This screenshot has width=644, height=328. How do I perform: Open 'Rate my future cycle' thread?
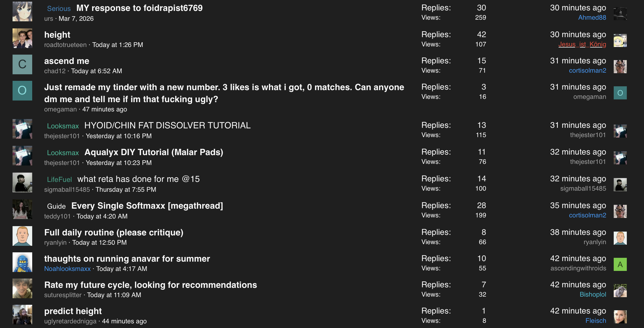(150, 285)
